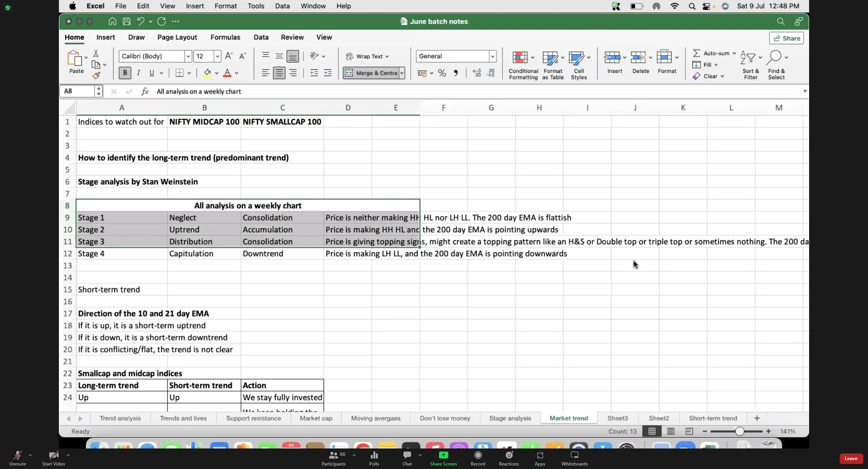
Task: Click the Share button
Action: (x=787, y=38)
